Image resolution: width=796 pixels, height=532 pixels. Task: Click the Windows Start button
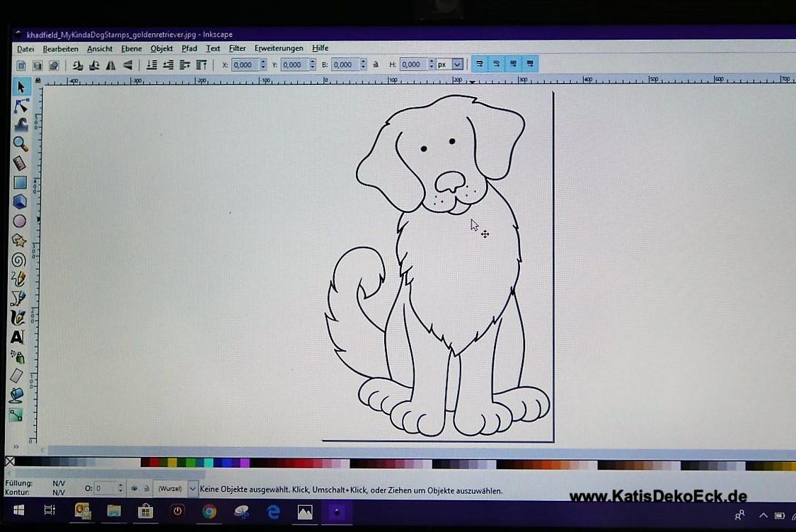(x=18, y=510)
